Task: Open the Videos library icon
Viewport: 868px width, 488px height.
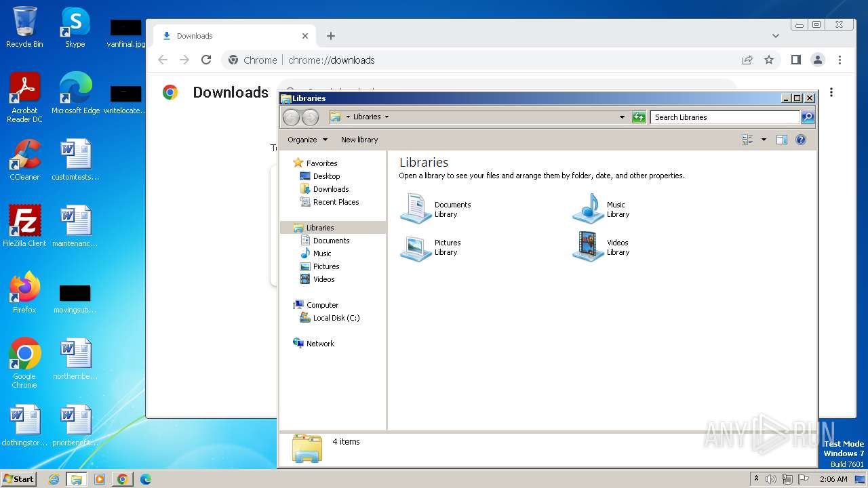Action: coord(588,247)
